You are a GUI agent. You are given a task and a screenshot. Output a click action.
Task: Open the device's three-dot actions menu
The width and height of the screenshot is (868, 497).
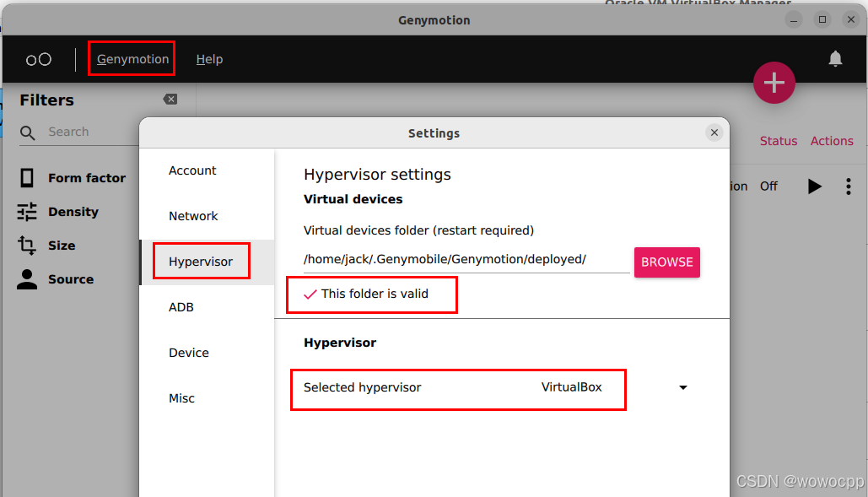[848, 186]
